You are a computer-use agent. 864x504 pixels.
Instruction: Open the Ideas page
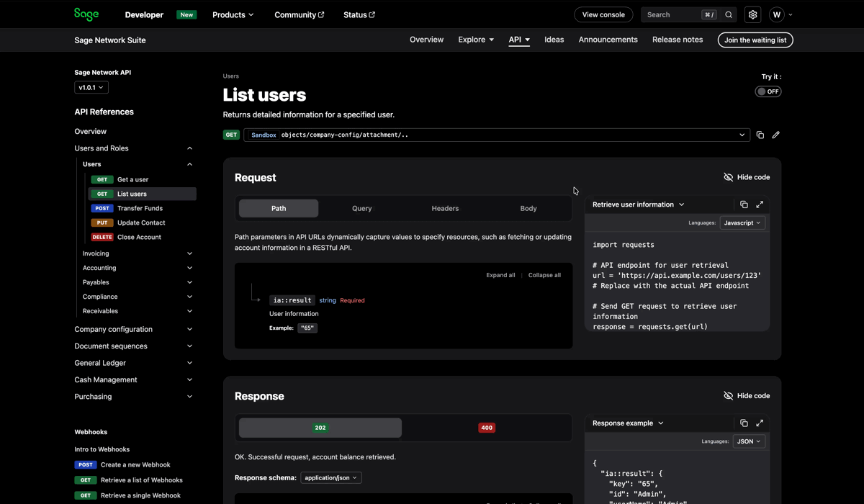pyautogui.click(x=554, y=40)
